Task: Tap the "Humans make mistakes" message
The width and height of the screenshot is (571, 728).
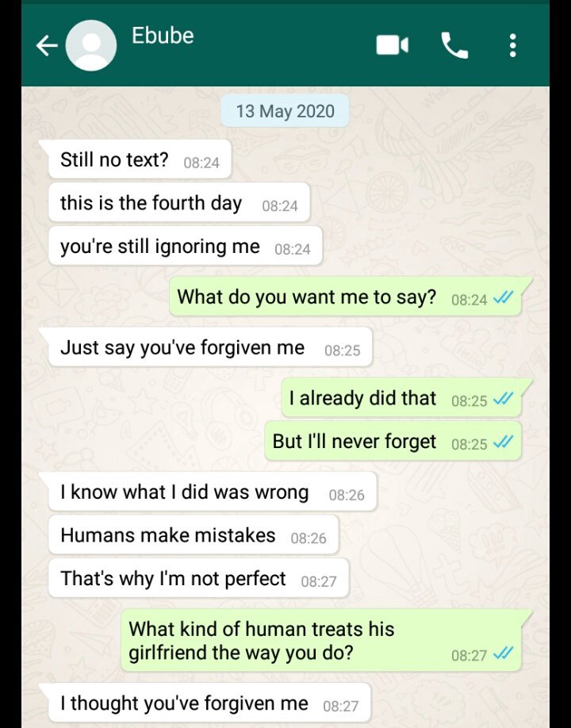Action: (194, 535)
